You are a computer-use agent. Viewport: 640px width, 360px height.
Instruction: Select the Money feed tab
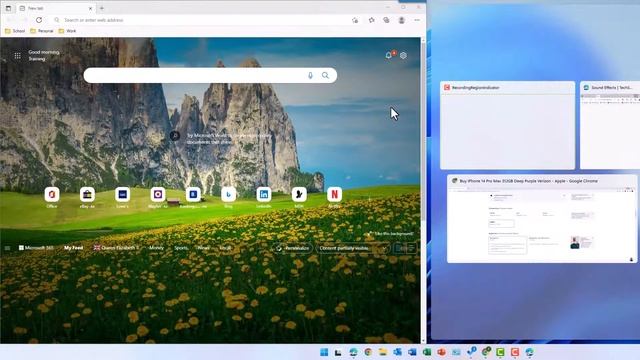156,248
